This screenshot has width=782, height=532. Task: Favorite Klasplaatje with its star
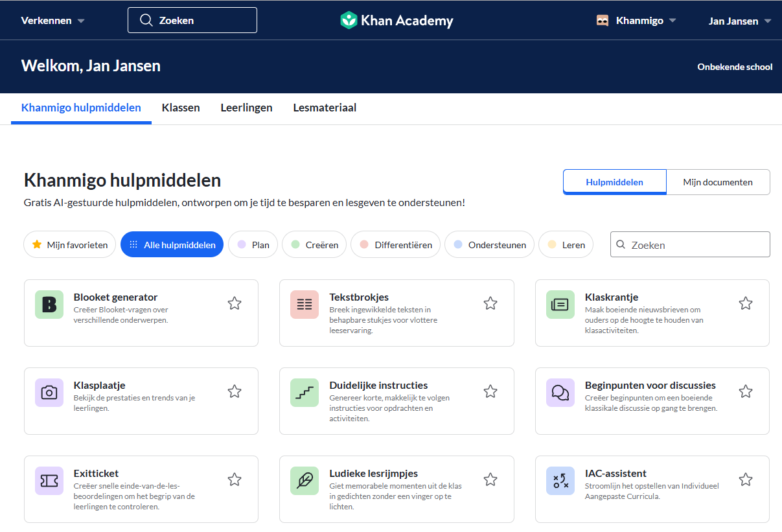pos(235,391)
